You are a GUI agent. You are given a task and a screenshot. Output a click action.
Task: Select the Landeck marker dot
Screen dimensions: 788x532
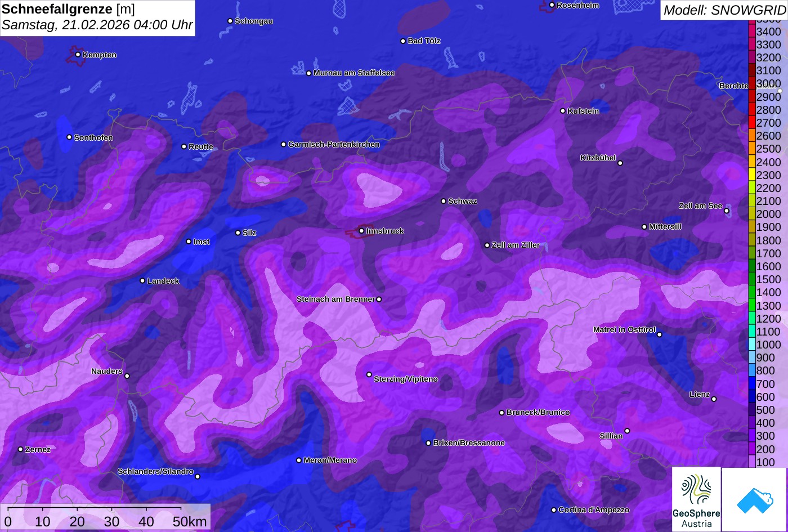coord(142,281)
